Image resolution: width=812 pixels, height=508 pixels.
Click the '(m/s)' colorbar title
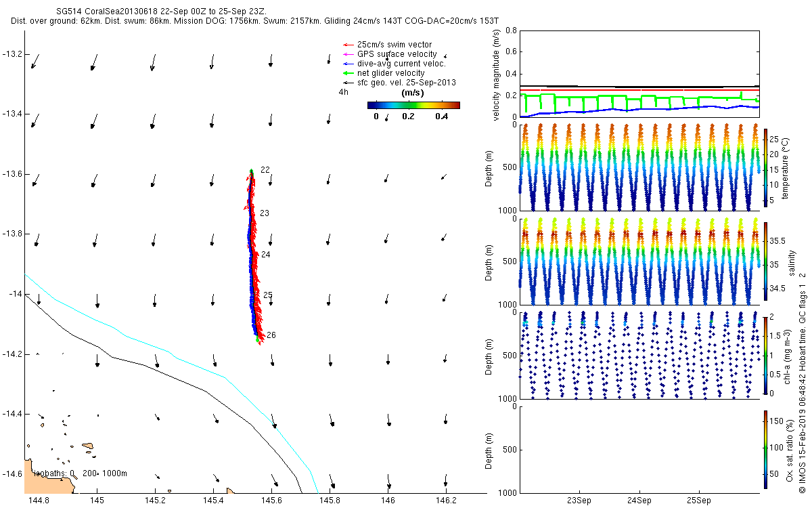pyautogui.click(x=413, y=92)
